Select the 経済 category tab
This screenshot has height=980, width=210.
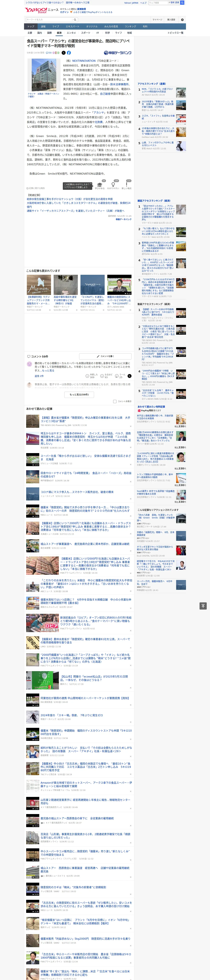click(59, 33)
